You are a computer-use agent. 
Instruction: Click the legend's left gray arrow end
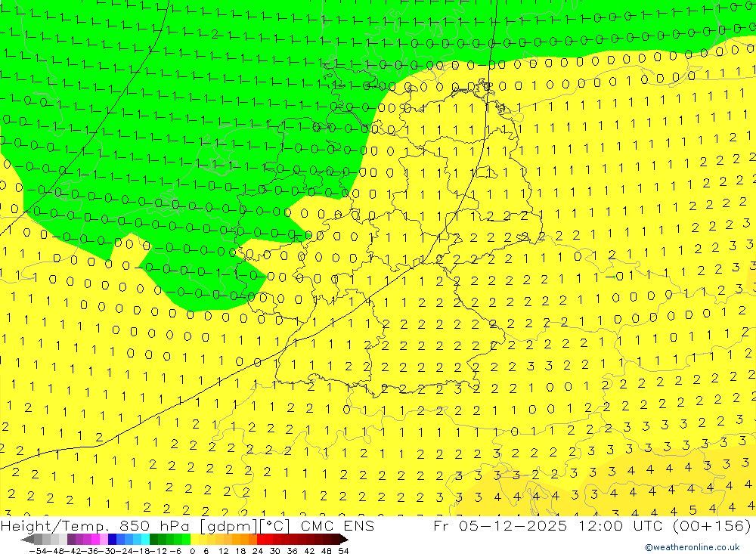[27, 539]
